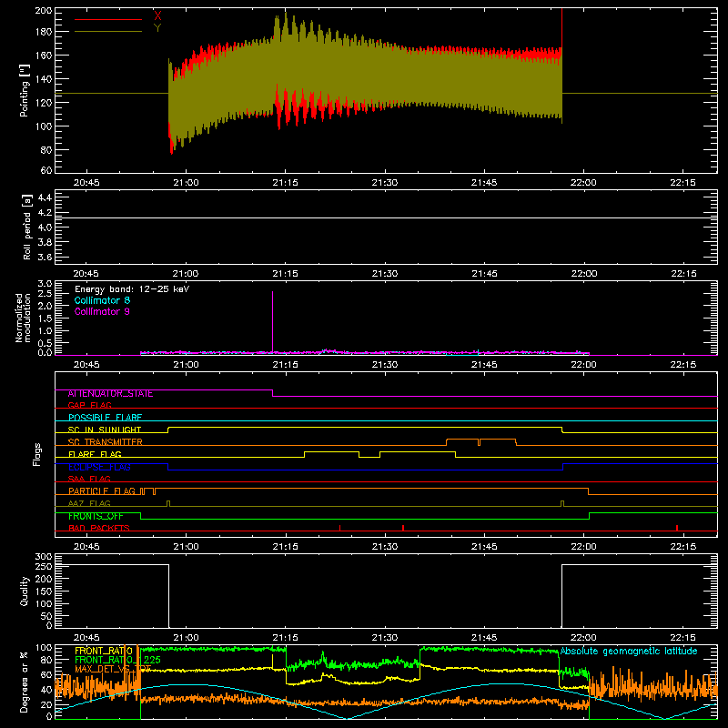Select the BAD_PACKETS label
728x728 pixels.
[99, 528]
